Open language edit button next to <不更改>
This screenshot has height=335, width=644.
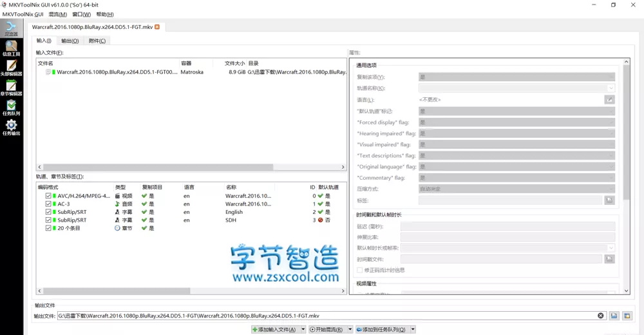point(609,99)
